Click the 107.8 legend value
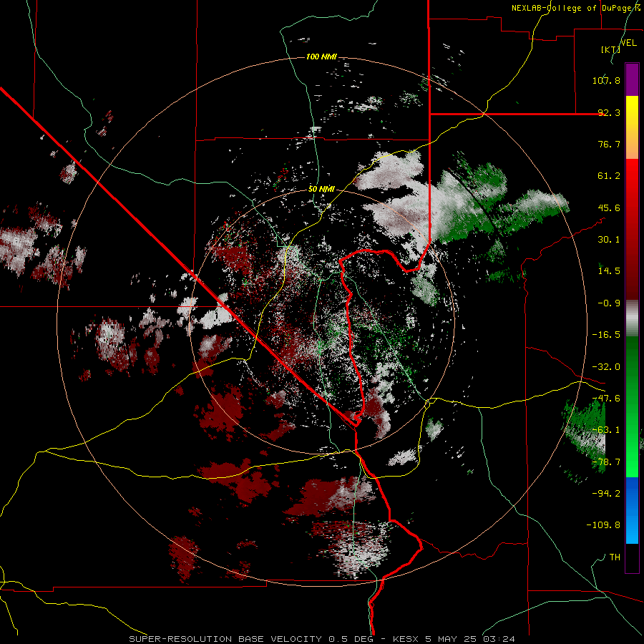Image resolution: width=644 pixels, height=644 pixels. coord(606,80)
